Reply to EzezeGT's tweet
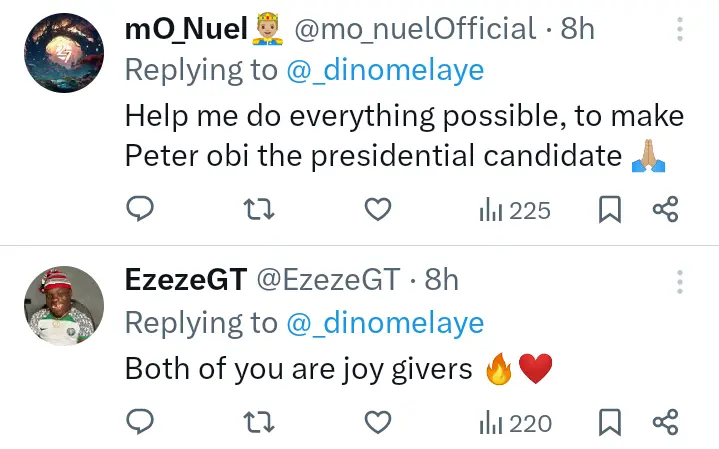Viewport: 719px width, 449px height. [x=141, y=424]
